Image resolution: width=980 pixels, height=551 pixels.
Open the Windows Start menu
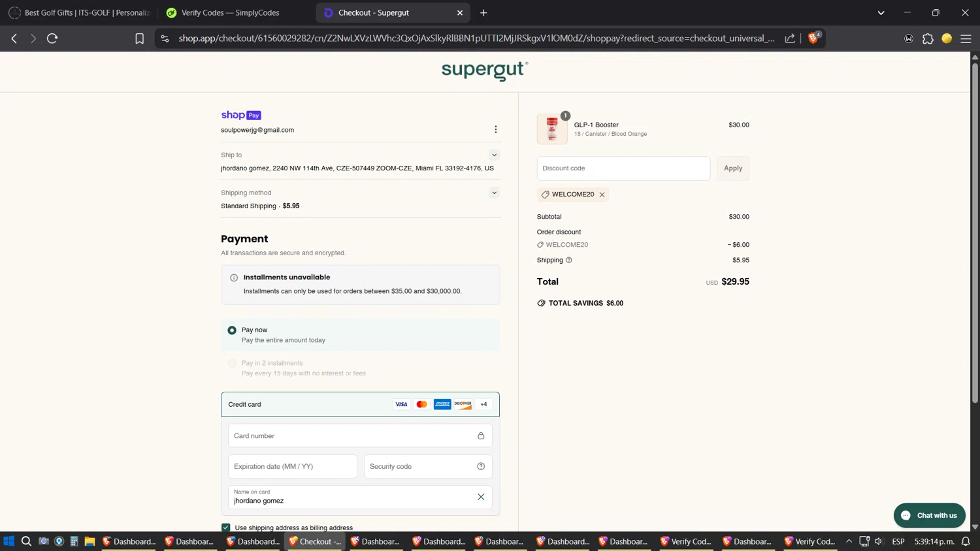[x=9, y=541]
